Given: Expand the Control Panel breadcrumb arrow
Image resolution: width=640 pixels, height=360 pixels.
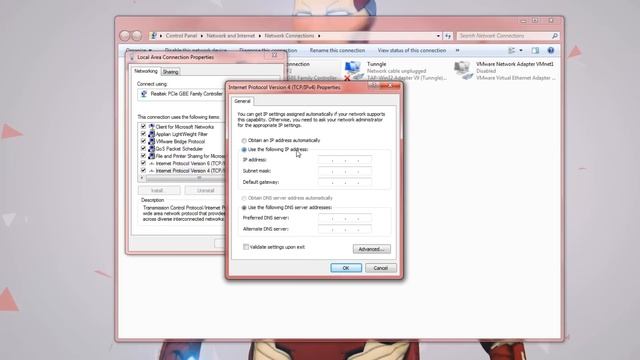Looking at the screenshot, I should (x=202, y=36).
